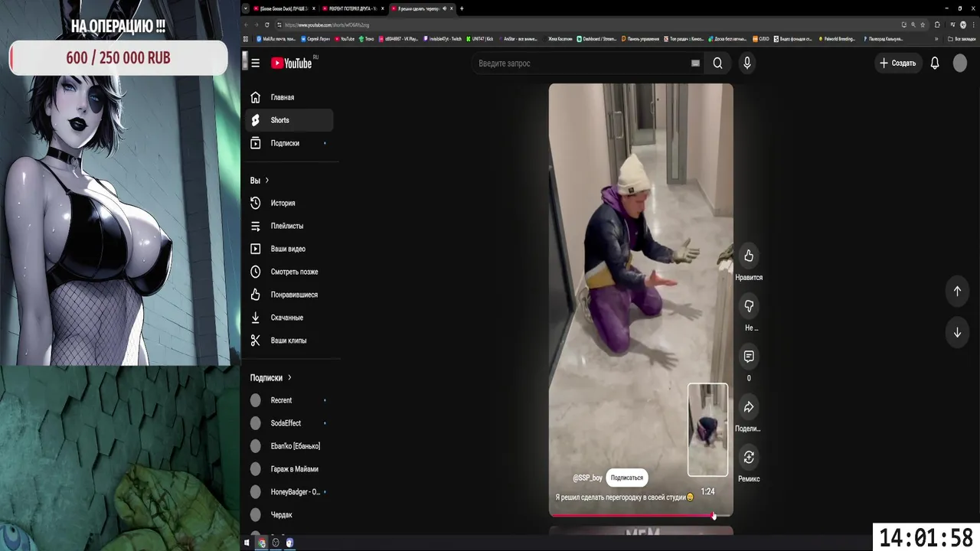980x551 pixels.
Task: Open the @SSP_boy channel handle
Action: [x=587, y=478]
